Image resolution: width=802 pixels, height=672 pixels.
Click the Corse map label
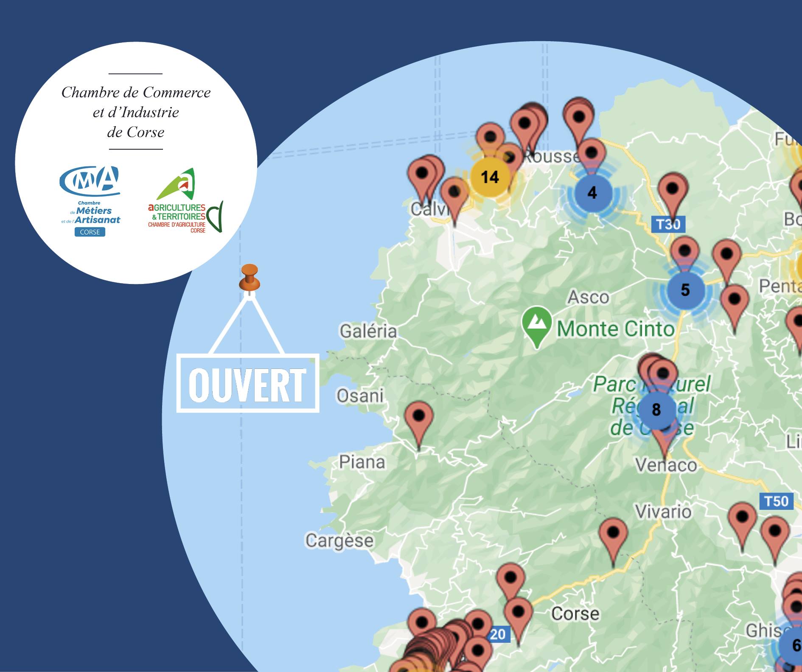[x=575, y=613]
